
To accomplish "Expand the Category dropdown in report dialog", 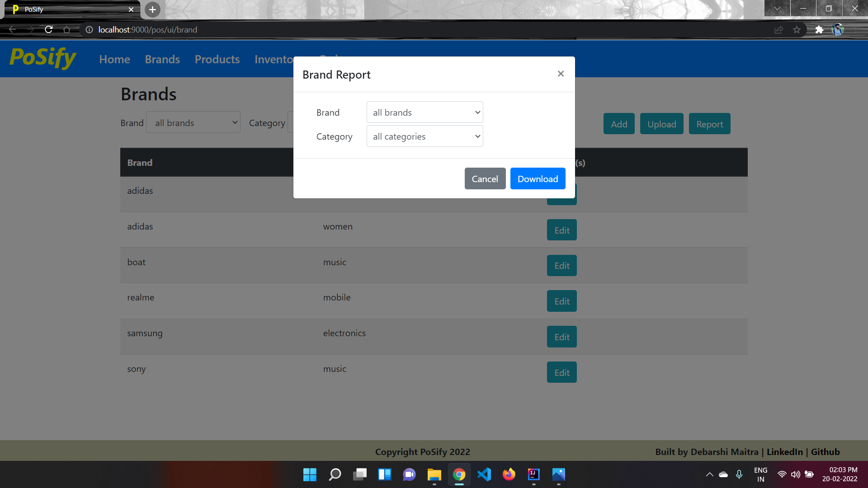I will [x=425, y=136].
